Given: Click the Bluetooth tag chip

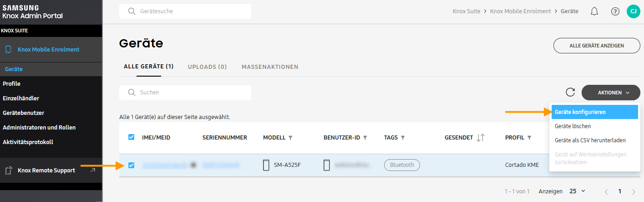Looking at the screenshot, I should (x=402, y=165).
